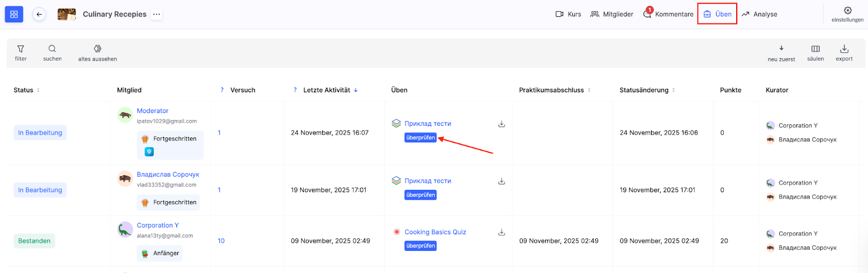The image size is (868, 273).
Task: Download Moderator's Приклад тести submission
Action: (x=502, y=124)
